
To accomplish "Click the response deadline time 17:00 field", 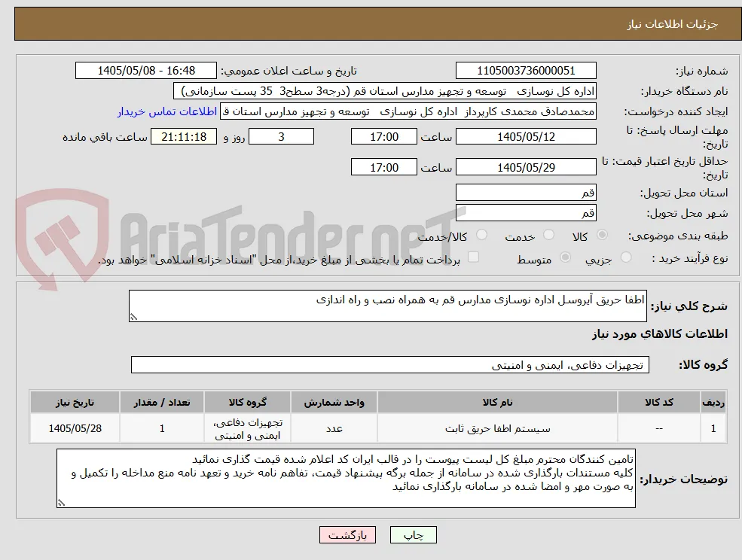I will coord(383,137).
